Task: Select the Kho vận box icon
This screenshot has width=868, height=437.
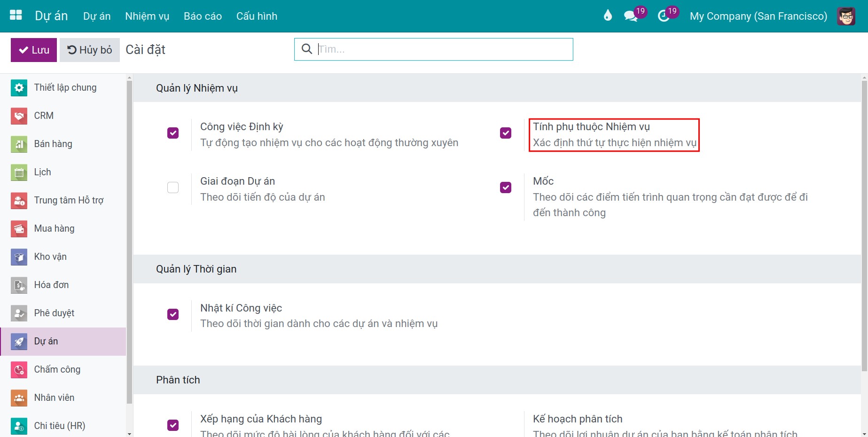Action: (x=19, y=257)
